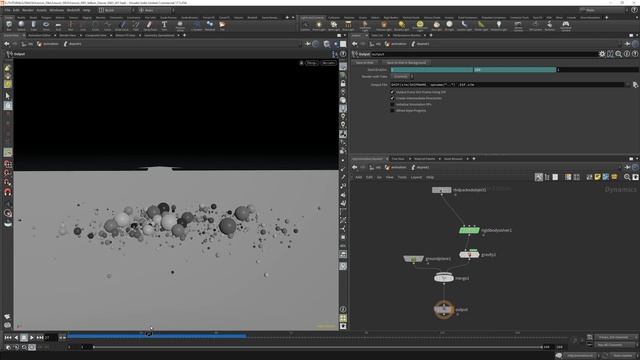Switch to the Tree View tab
Image resolution: width=640 pixels, height=360 pixels.
[x=398, y=159]
